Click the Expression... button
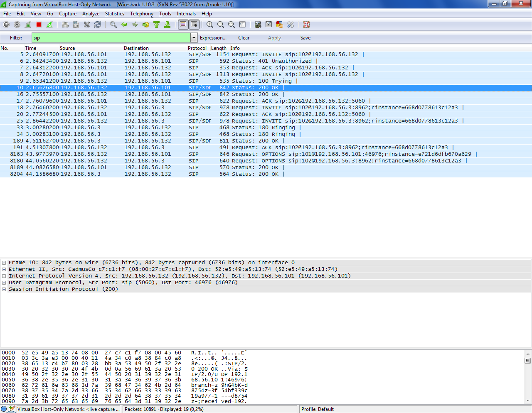 click(x=213, y=38)
